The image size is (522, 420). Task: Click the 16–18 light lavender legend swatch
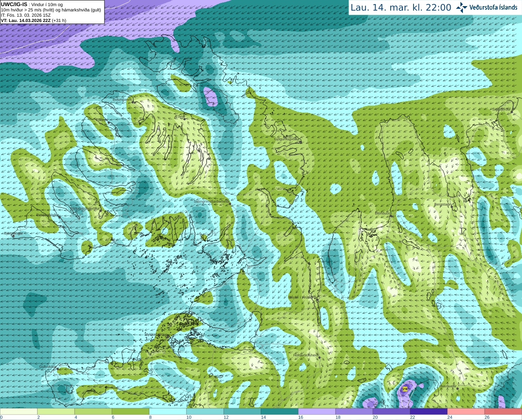(x=317, y=411)
